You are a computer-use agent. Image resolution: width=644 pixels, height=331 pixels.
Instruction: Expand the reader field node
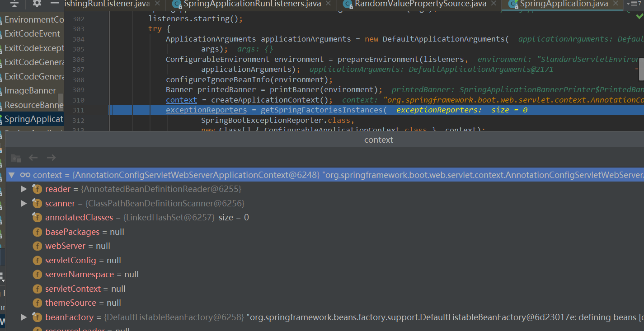click(24, 189)
